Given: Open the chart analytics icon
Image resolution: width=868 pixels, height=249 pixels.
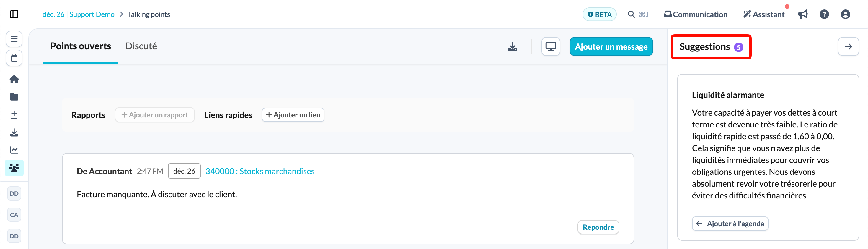Looking at the screenshot, I should [14, 150].
